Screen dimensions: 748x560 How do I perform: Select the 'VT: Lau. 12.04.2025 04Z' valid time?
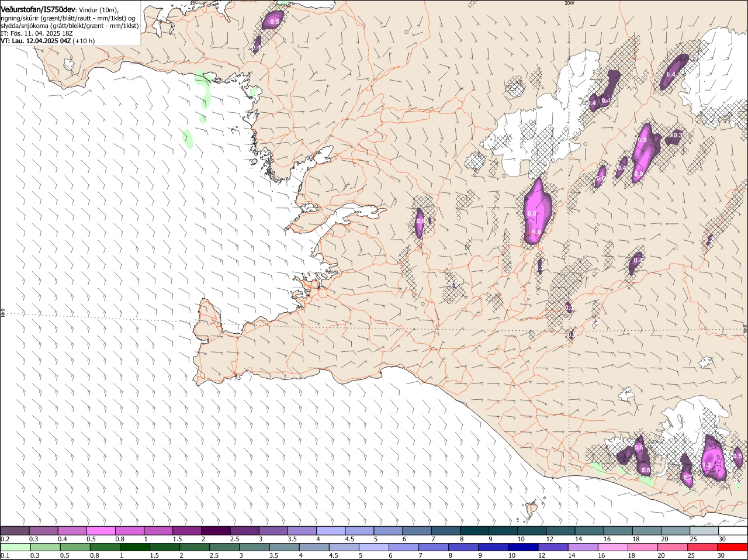tap(36, 41)
